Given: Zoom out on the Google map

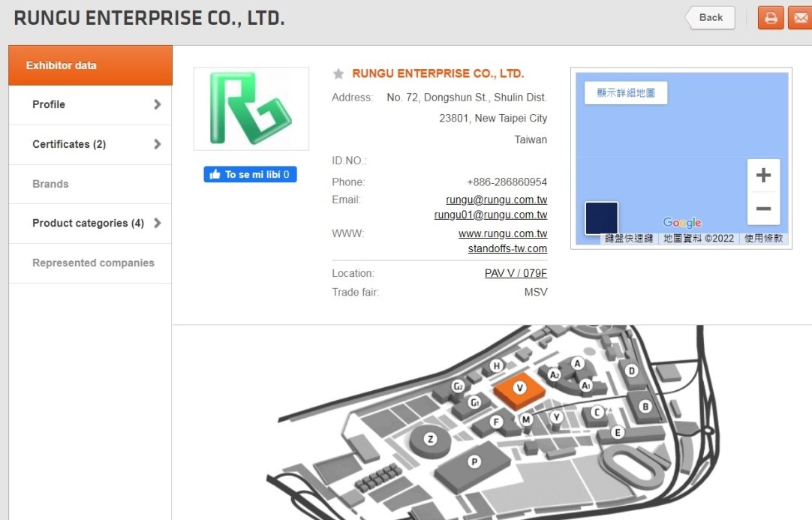Looking at the screenshot, I should tap(763, 209).
